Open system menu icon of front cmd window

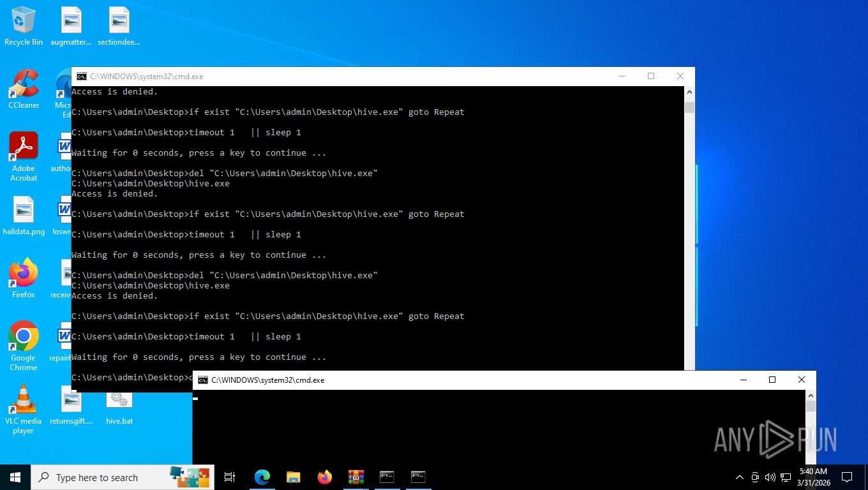pyautogui.click(x=202, y=380)
